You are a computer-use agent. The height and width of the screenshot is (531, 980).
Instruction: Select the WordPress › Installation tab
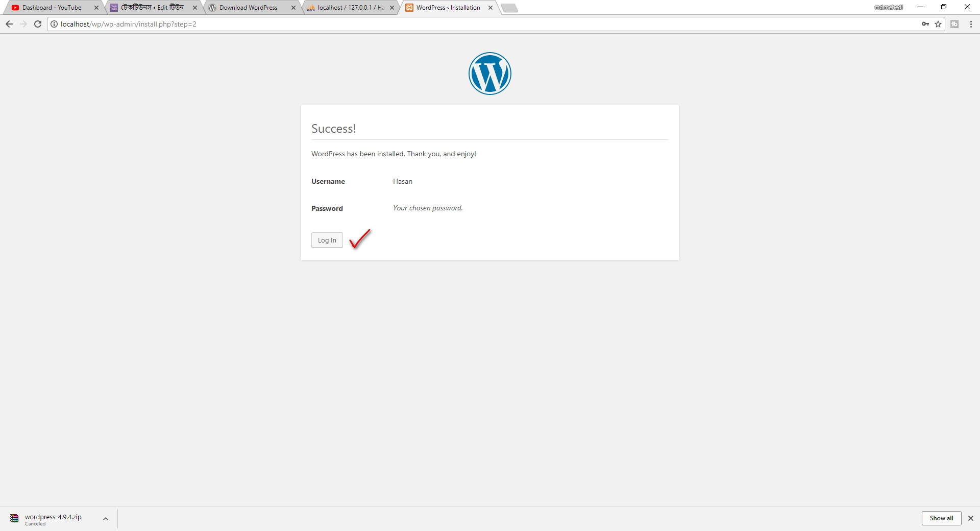[x=448, y=8]
